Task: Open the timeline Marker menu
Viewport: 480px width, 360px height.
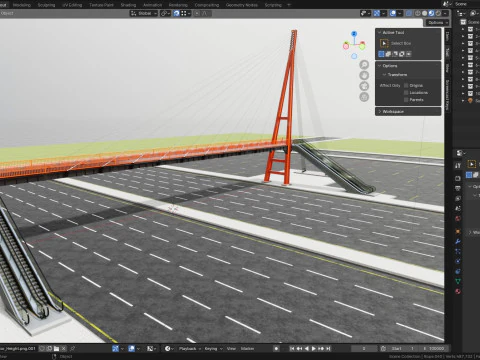Action: click(x=247, y=349)
